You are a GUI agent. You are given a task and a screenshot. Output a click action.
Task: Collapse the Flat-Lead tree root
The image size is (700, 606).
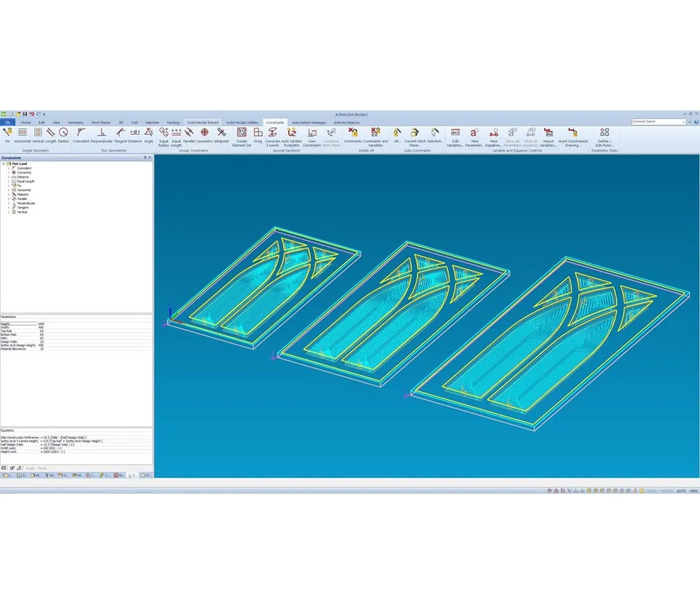3,164
